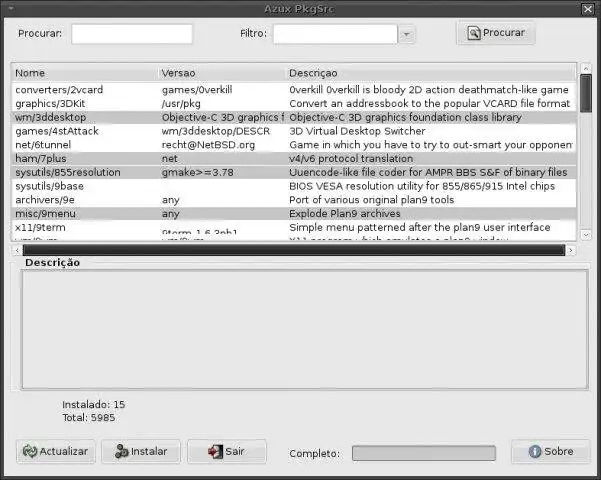The height and width of the screenshot is (480, 601).
Task: Click the vertical scrollbar up arrow
Action: [586, 68]
